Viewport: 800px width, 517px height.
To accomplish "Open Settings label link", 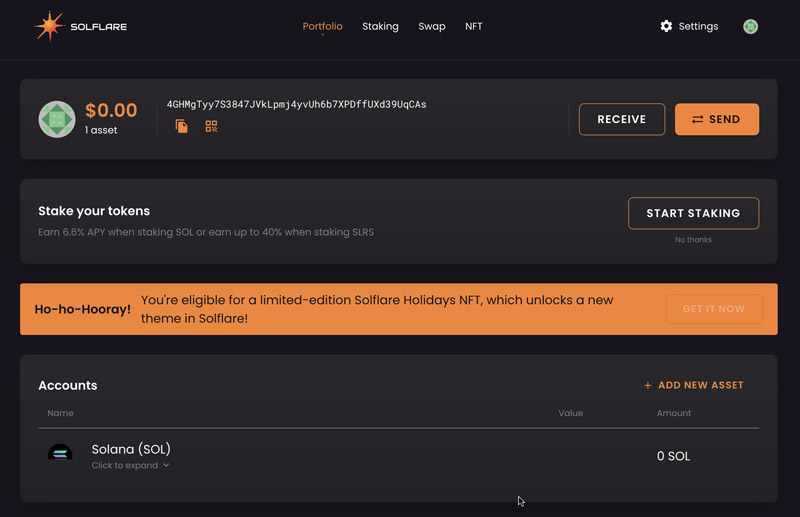I will (x=698, y=26).
